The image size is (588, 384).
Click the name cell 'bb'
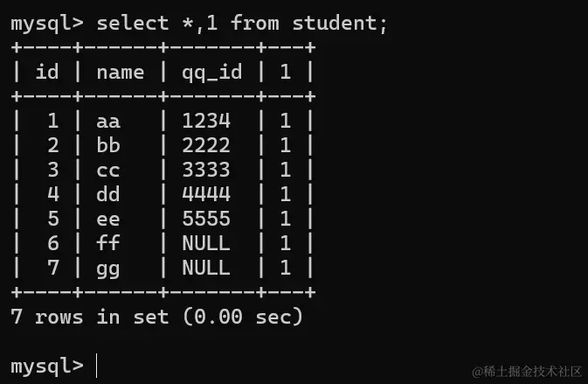coord(108,145)
